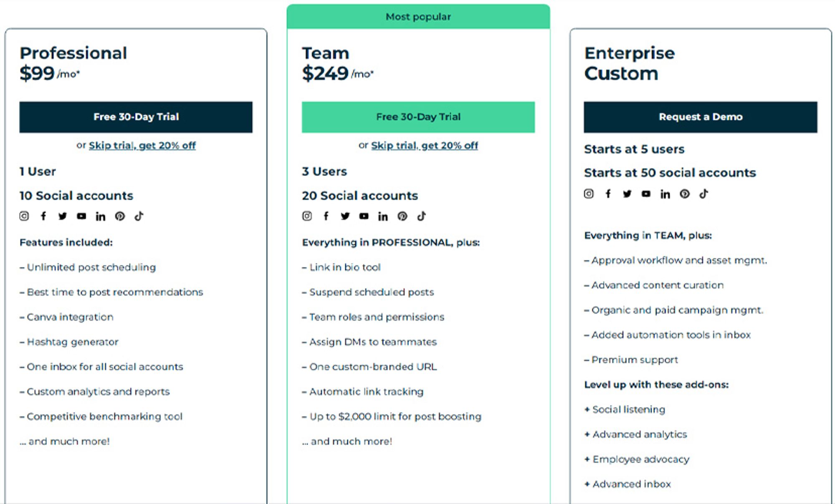Click Twitter icon in Team plan
Viewport: 835px width, 504px height.
pos(345,216)
